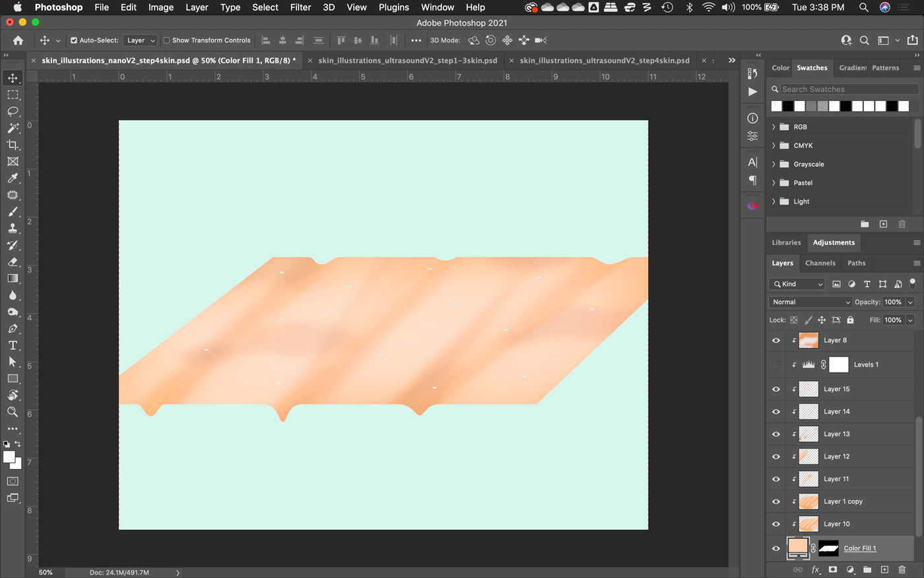Create a new layer
Screen dimensions: 924x578
884,569
